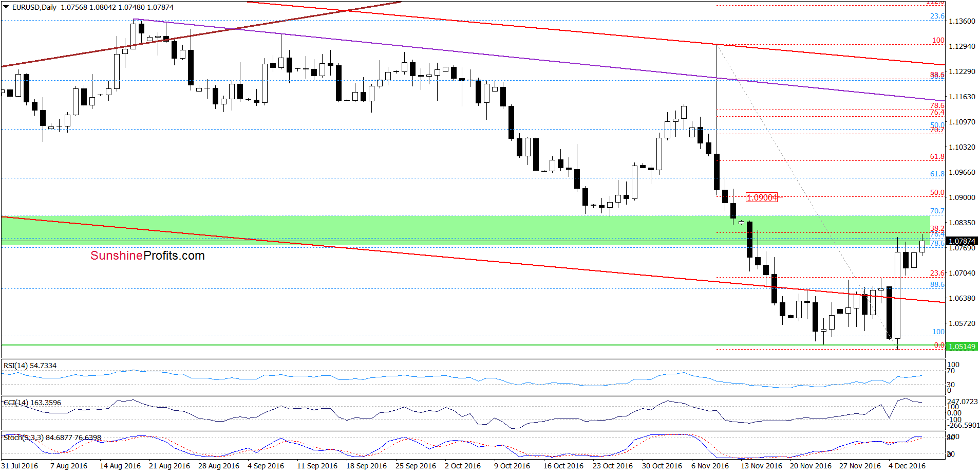The height and width of the screenshot is (473, 980).
Task: Click the EURUSD,Daily chart title
Action: 34,7
